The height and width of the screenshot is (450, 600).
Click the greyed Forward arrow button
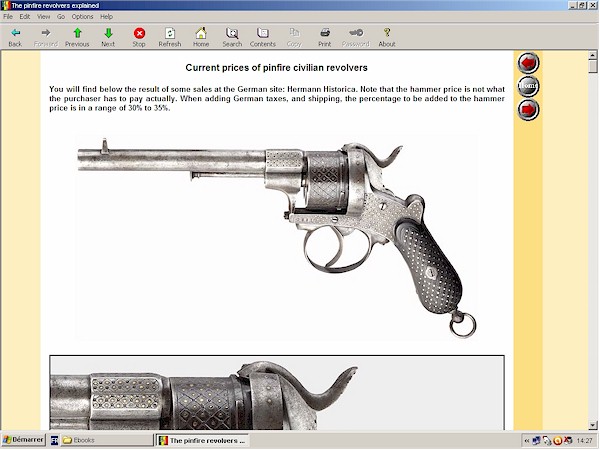[x=46, y=38]
